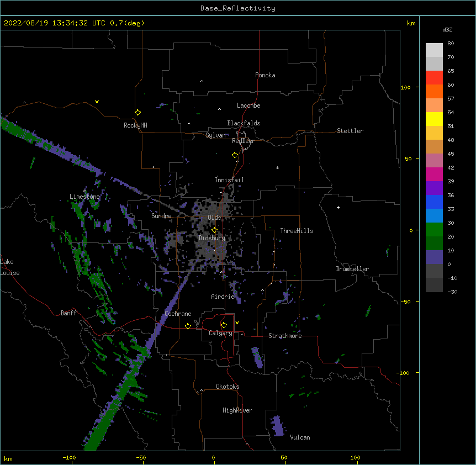The width and height of the screenshot is (476, 465).
Task: Pick the slate blue swatch between 10 and 0
Action: pos(434,257)
